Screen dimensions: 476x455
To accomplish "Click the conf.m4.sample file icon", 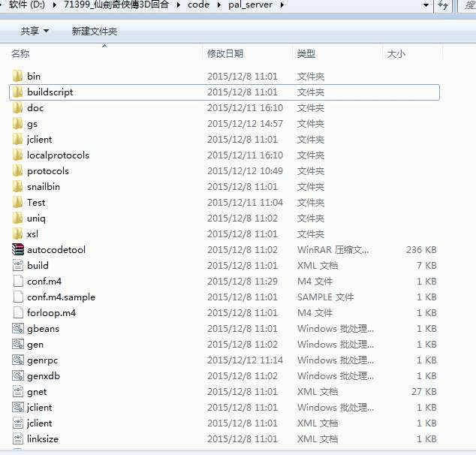I will [18, 297].
